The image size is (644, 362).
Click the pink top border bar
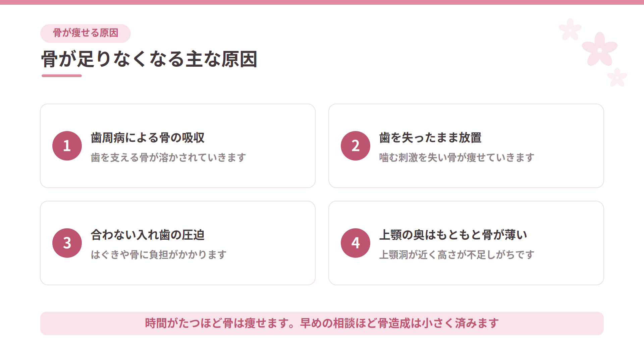click(322, 2)
